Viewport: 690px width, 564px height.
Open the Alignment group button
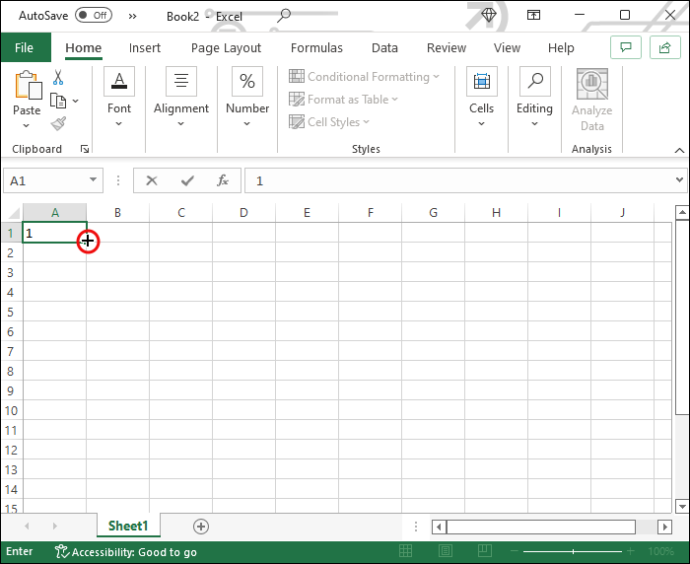tap(181, 97)
